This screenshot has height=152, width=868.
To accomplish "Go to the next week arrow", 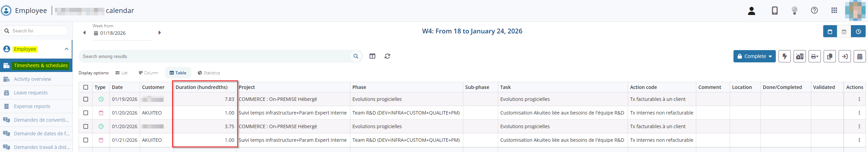I will [159, 33].
